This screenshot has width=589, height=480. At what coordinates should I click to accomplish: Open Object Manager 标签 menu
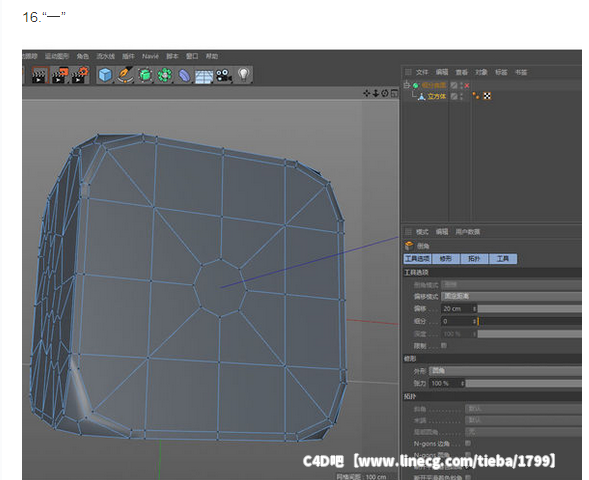pos(501,72)
